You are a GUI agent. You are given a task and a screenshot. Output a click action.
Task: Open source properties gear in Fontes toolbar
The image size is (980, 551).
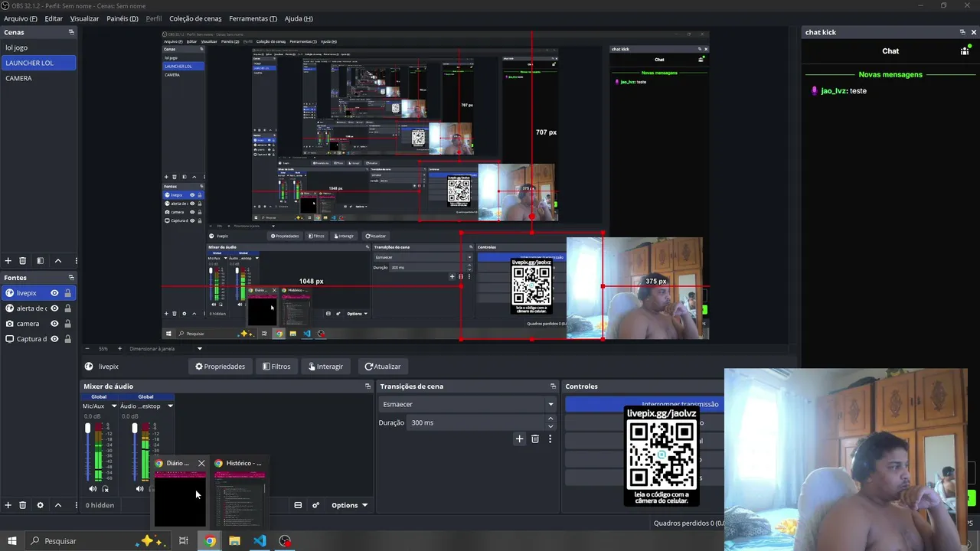click(40, 505)
